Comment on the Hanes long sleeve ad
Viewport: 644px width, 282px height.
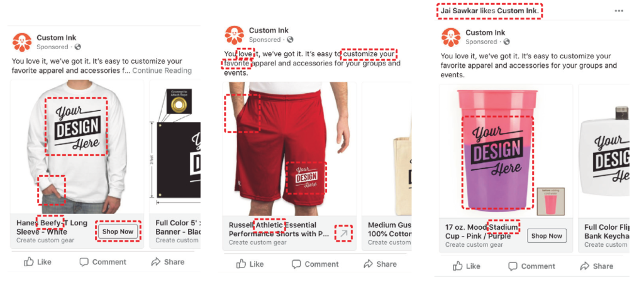point(103,262)
